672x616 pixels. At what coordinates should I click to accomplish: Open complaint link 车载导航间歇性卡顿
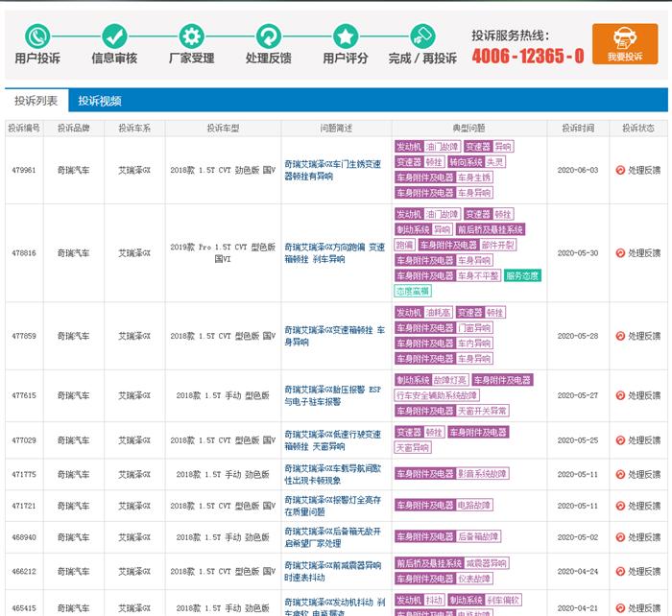[x=332, y=474]
